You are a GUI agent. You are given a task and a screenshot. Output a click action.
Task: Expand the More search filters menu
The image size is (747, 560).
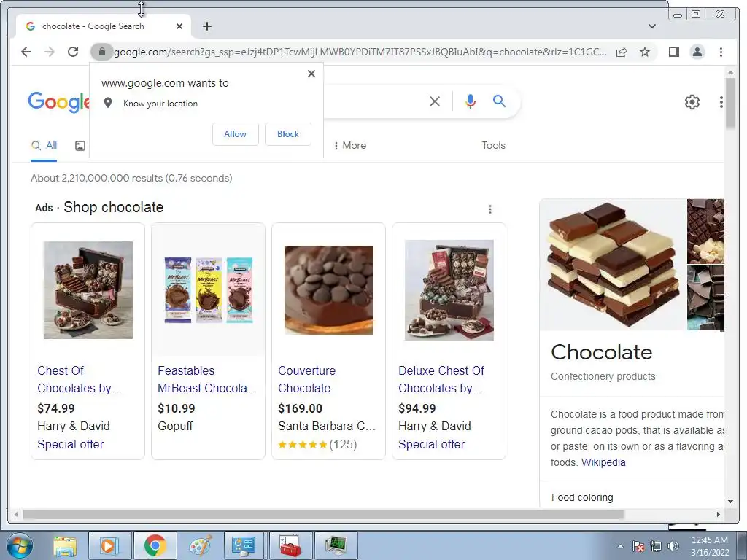[350, 145]
